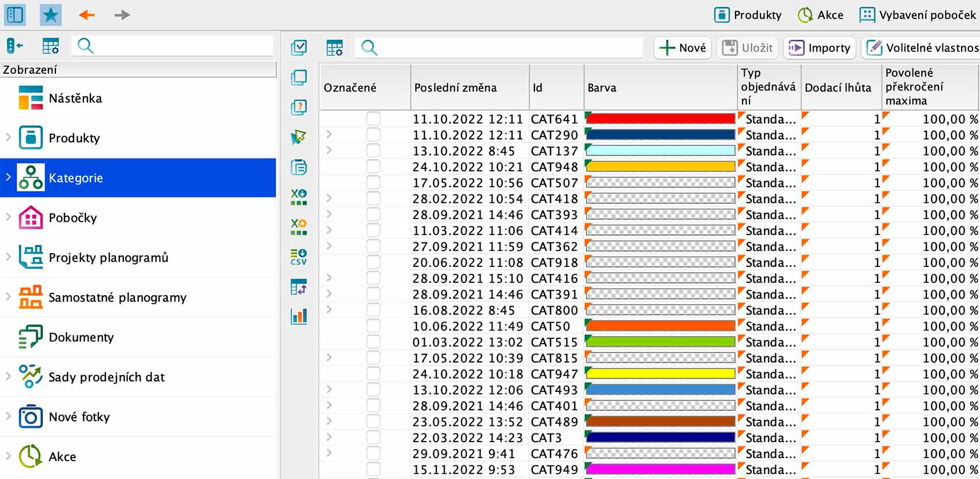
Task: Click the favorites star icon
Action: point(51,14)
